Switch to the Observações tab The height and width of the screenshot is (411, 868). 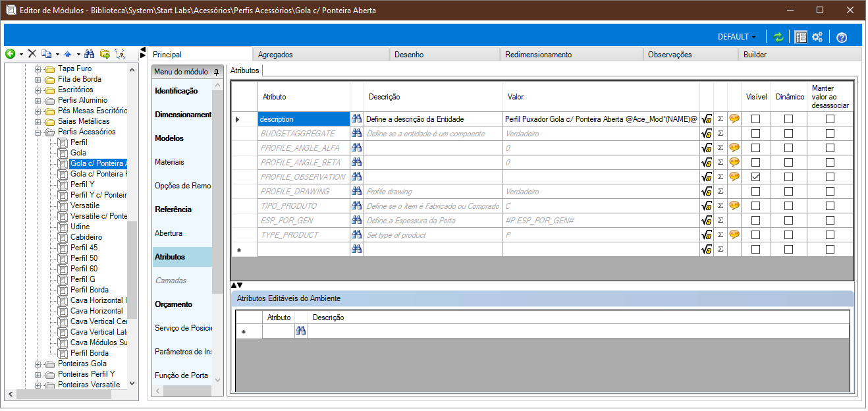[690, 55]
